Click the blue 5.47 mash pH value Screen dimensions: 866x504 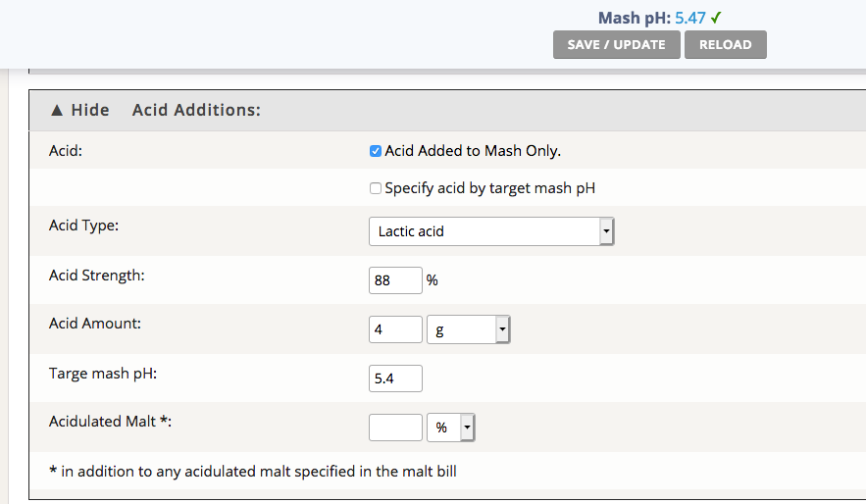coord(690,18)
